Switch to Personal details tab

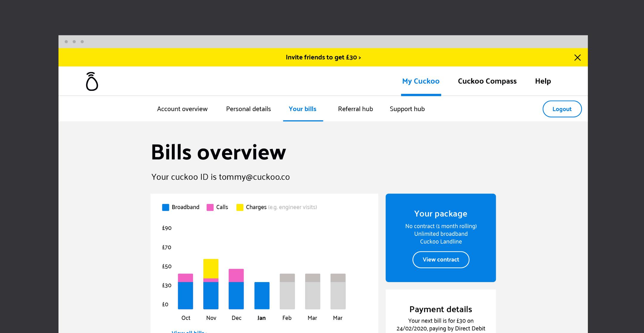[x=248, y=109]
